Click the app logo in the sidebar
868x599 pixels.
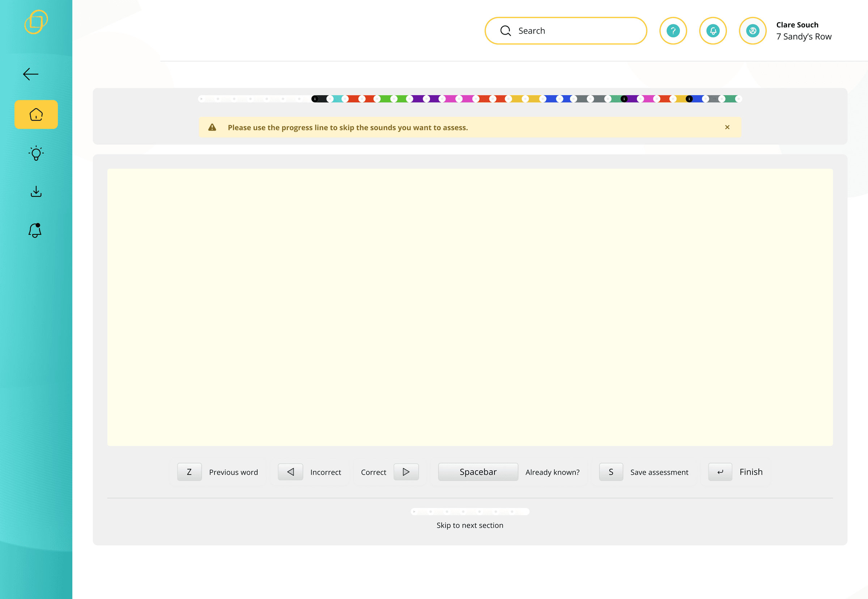coord(36,22)
